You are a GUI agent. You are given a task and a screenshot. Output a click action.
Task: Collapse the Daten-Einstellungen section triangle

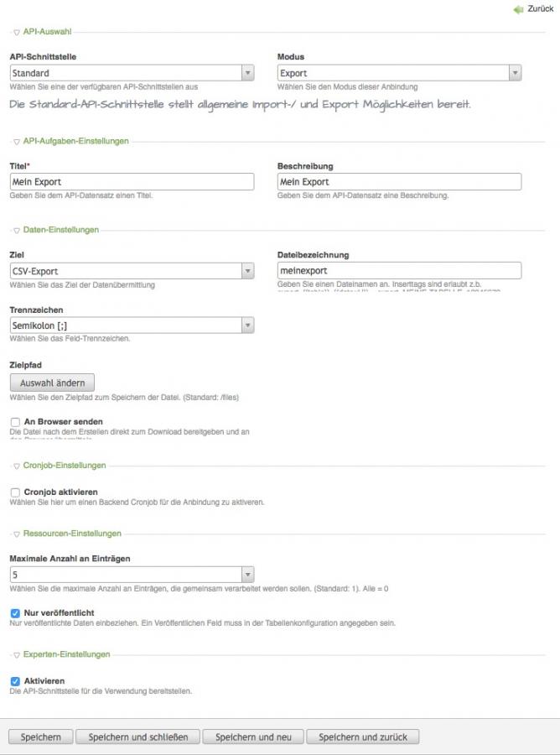coord(17,231)
